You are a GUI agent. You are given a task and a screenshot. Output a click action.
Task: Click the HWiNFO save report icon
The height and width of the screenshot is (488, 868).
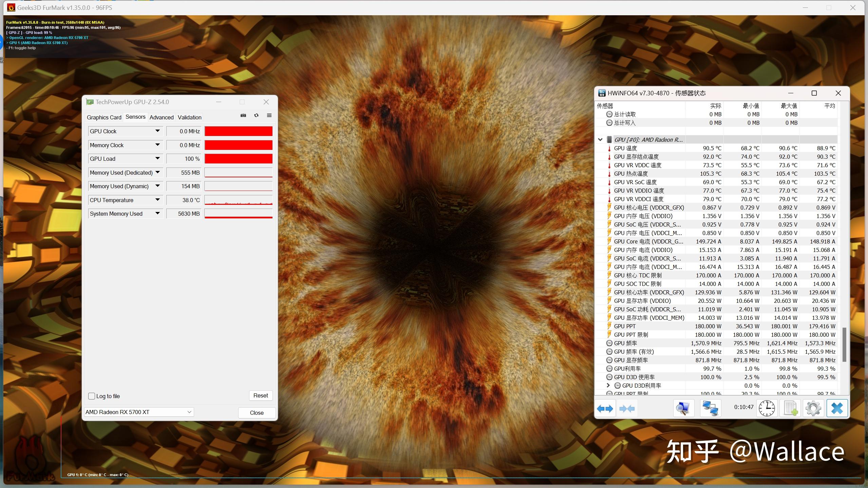click(790, 408)
